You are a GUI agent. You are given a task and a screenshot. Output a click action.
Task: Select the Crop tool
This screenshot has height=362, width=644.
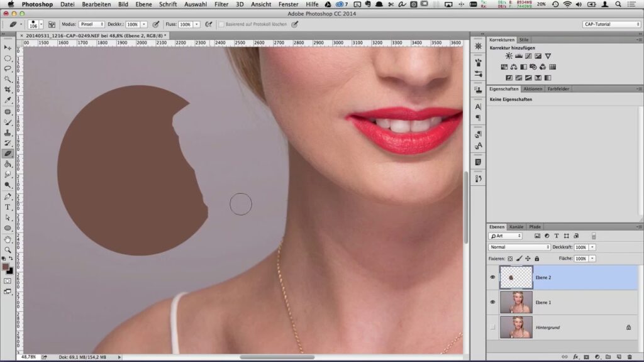[x=8, y=90]
